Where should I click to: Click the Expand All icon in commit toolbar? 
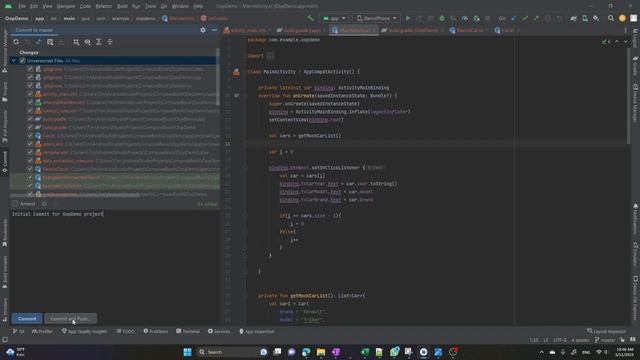point(99,42)
